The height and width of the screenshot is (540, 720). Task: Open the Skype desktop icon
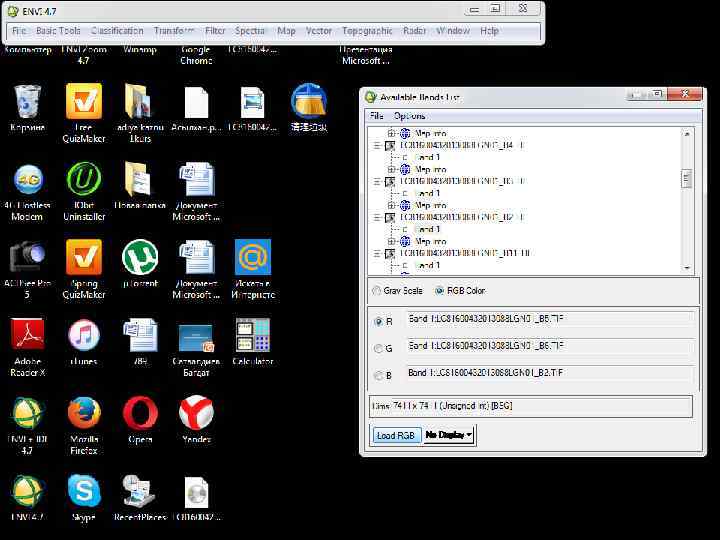[84, 491]
